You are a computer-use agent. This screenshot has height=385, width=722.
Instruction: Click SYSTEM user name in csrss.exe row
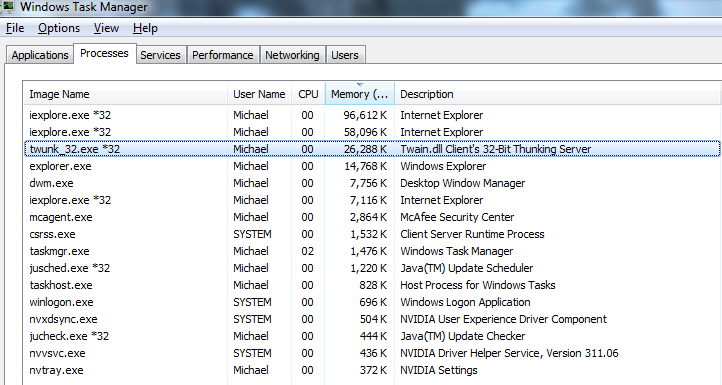pyautogui.click(x=252, y=234)
